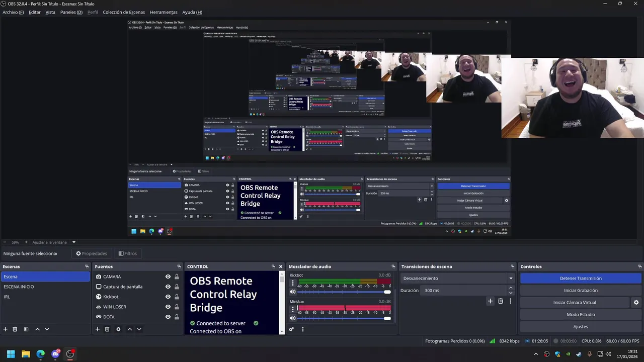Open Paneles menu

(x=71, y=12)
